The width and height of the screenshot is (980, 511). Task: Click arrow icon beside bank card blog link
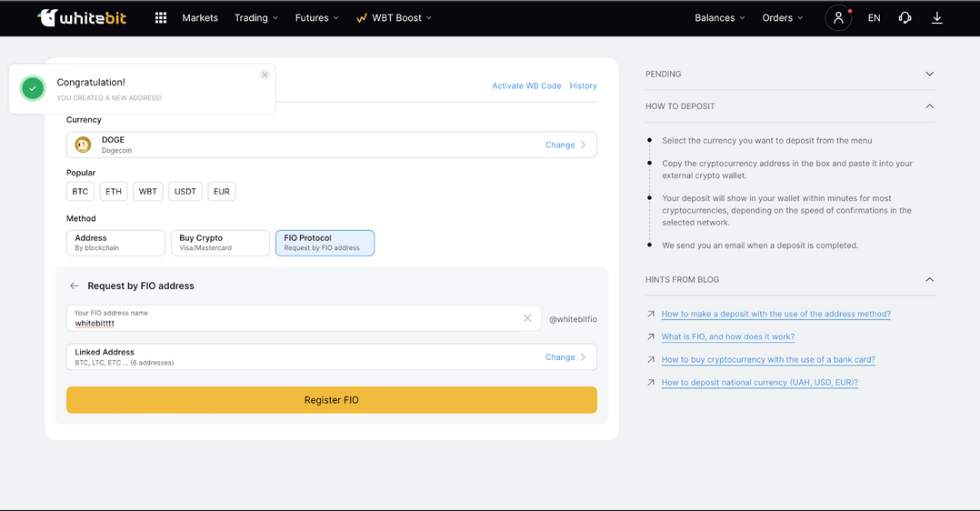(651, 360)
